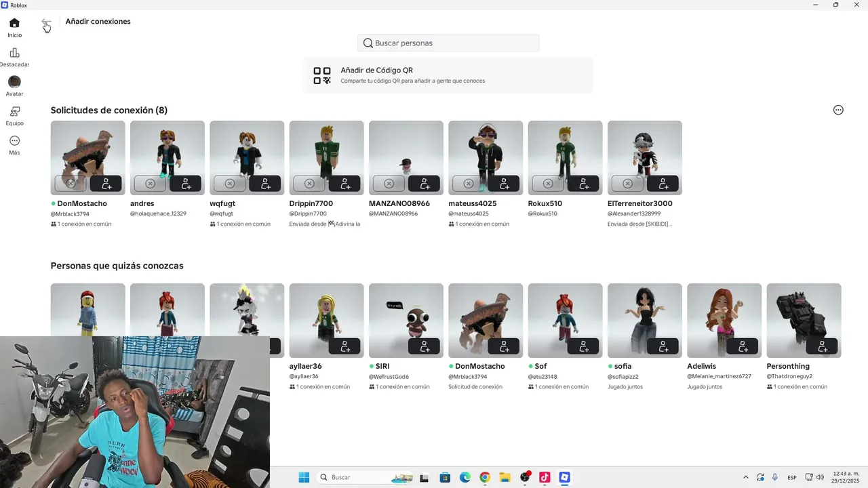Viewport: 868px width, 488px height.
Task: Open volume control in the system tray
Action: coord(820,477)
